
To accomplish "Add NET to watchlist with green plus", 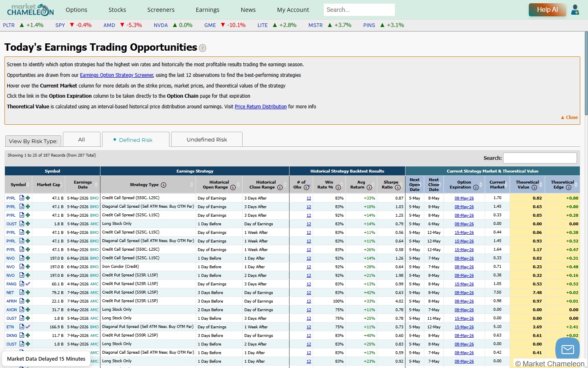I will (x=28, y=292).
